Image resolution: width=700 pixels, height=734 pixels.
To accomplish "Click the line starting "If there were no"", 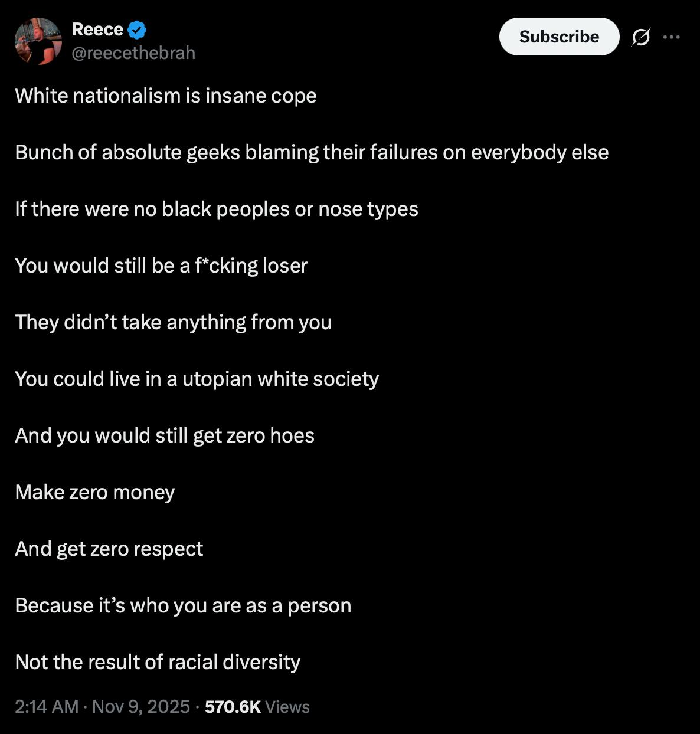I will [x=217, y=209].
